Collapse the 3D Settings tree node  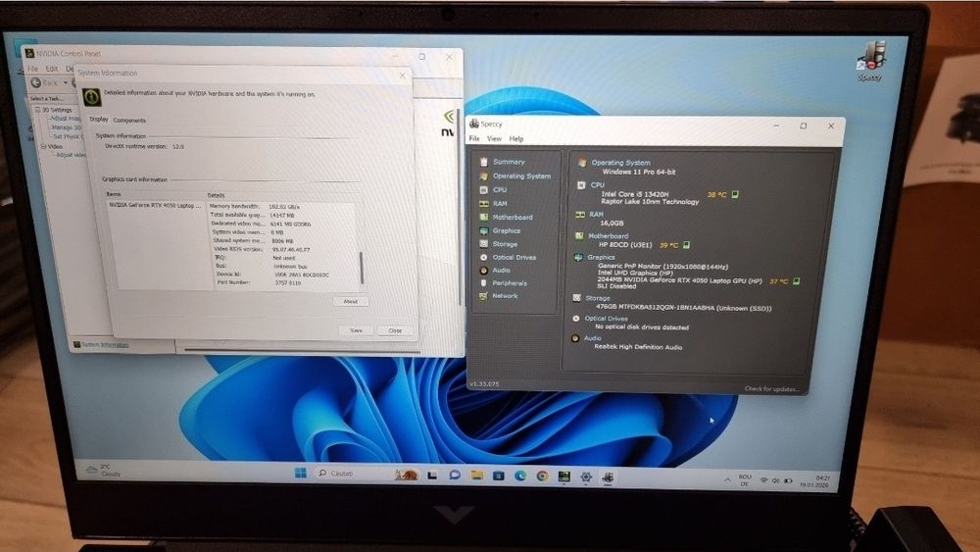click(37, 110)
